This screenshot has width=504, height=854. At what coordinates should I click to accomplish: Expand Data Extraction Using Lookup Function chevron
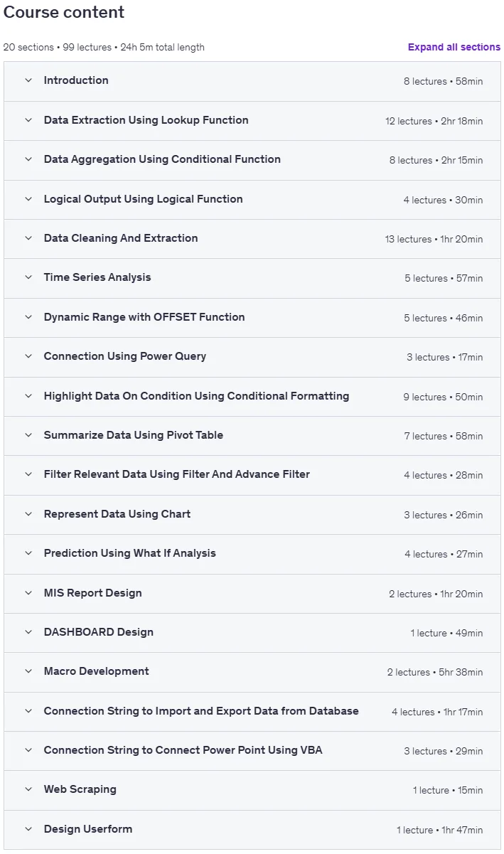coord(28,120)
